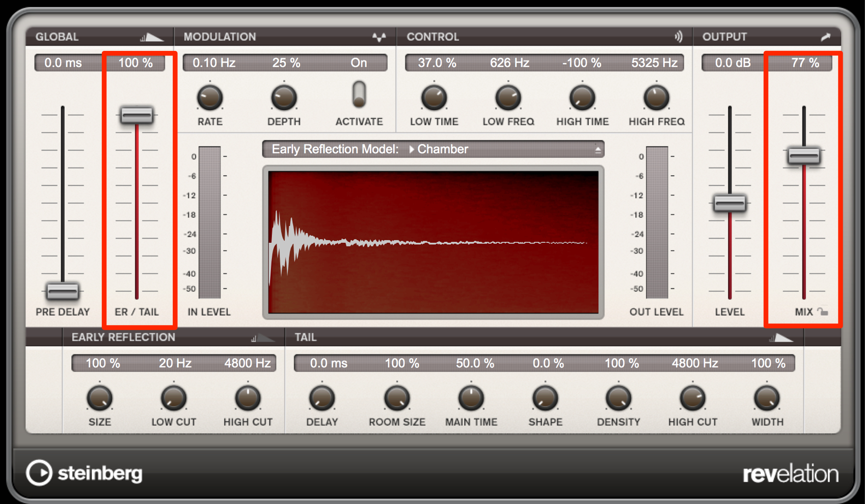
Task: Click the High Freq knob
Action: (x=656, y=98)
